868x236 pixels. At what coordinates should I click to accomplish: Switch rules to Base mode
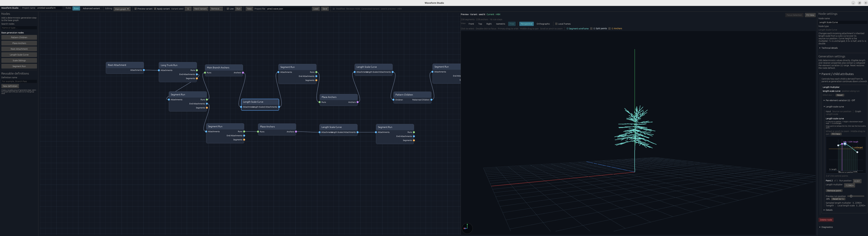(x=76, y=8)
